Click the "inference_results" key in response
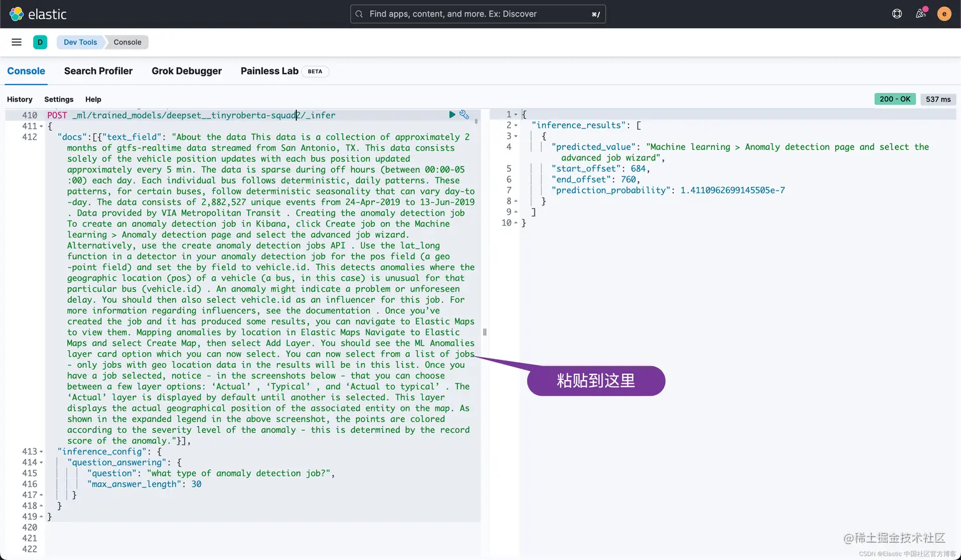The width and height of the screenshot is (961, 560). 579,125
